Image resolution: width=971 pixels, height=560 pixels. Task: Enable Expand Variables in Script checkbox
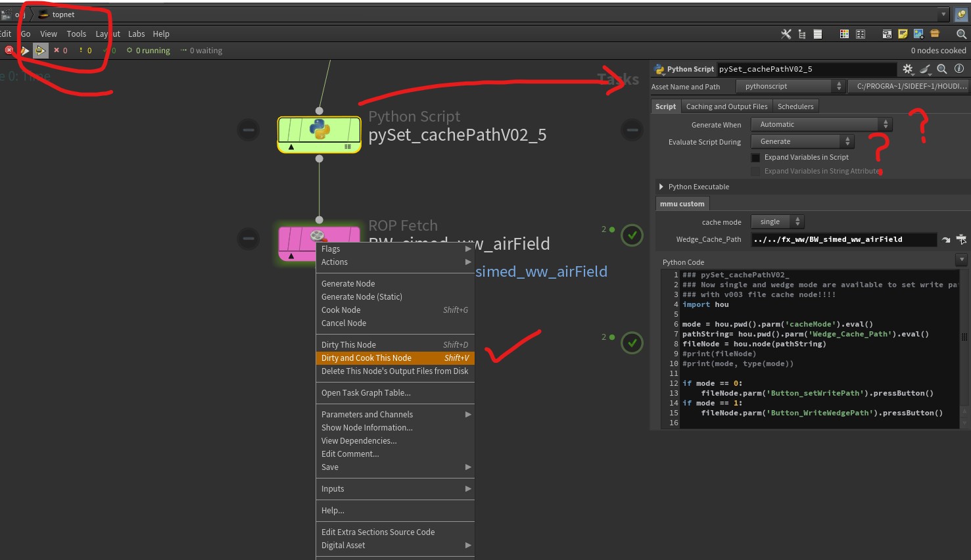756,158
